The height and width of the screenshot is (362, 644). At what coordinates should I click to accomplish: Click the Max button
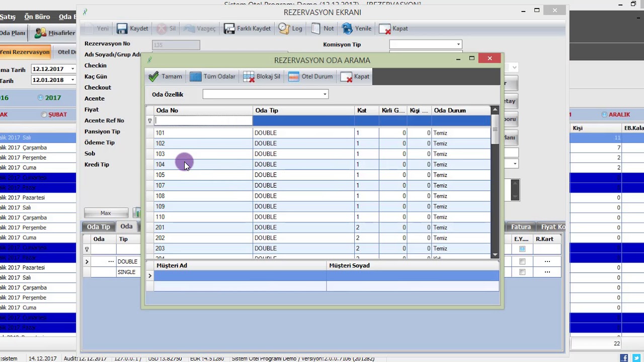106,213
